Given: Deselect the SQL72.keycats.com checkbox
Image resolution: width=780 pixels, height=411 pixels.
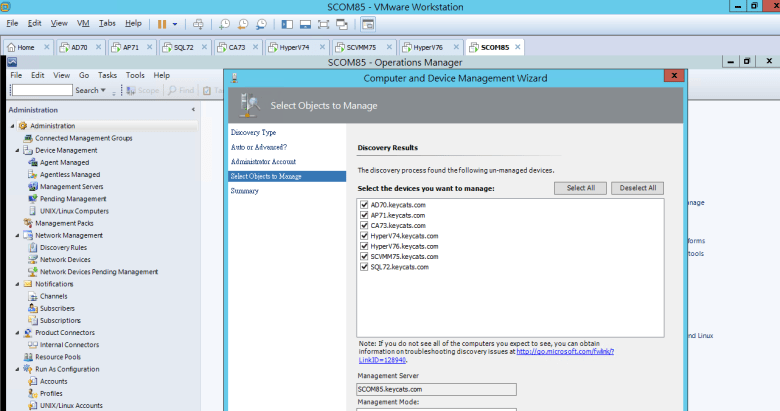Looking at the screenshot, I should pyautogui.click(x=363, y=267).
